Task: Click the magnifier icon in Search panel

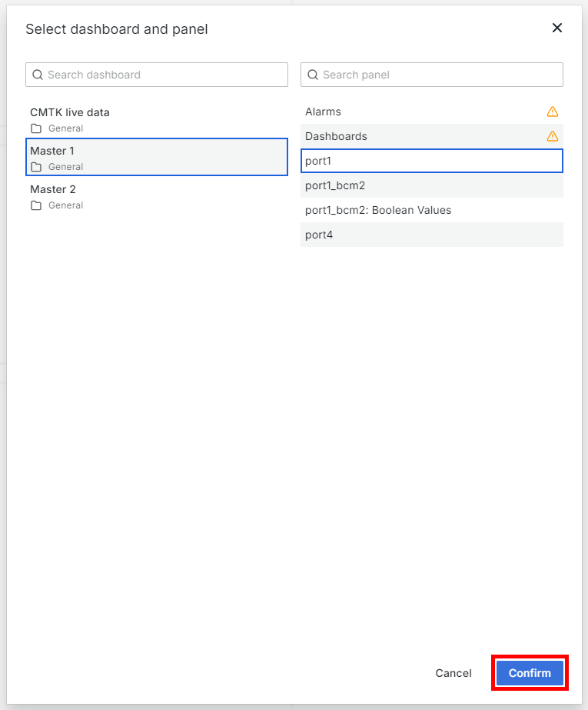Action: coord(312,75)
